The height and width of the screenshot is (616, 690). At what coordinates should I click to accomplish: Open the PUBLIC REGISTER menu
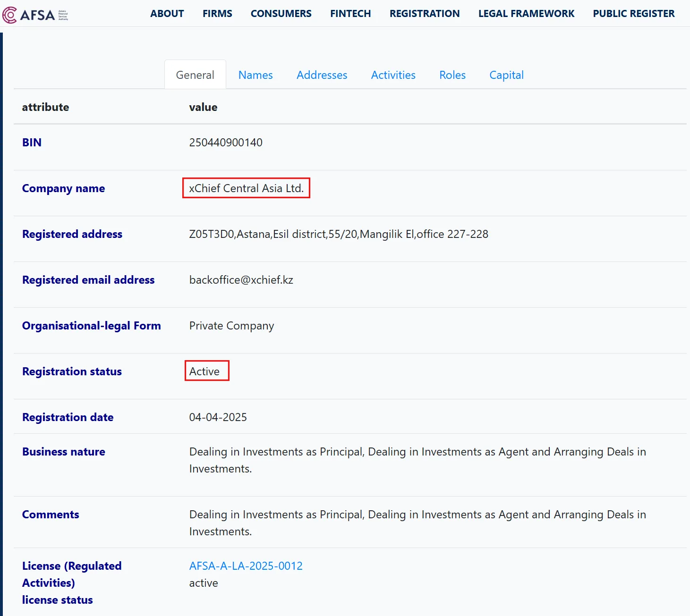tap(634, 14)
